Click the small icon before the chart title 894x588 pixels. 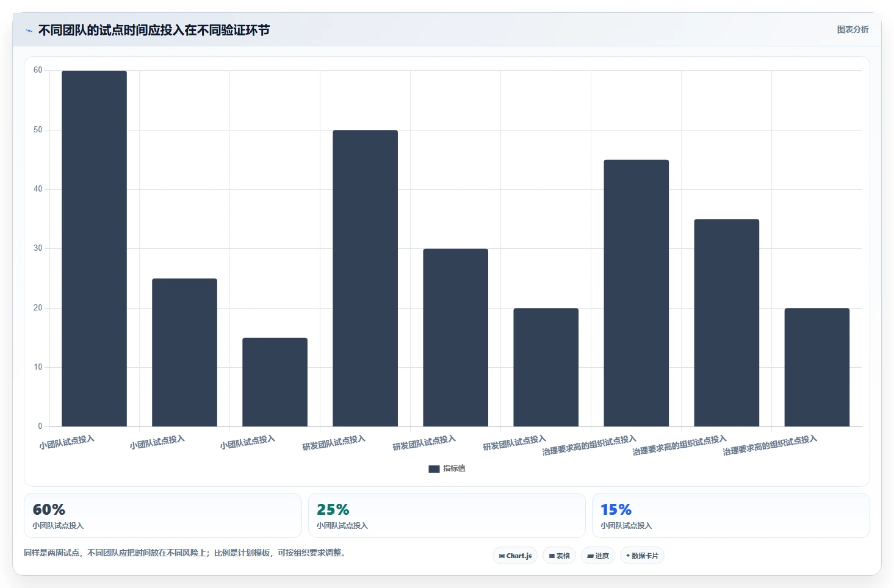point(29,30)
